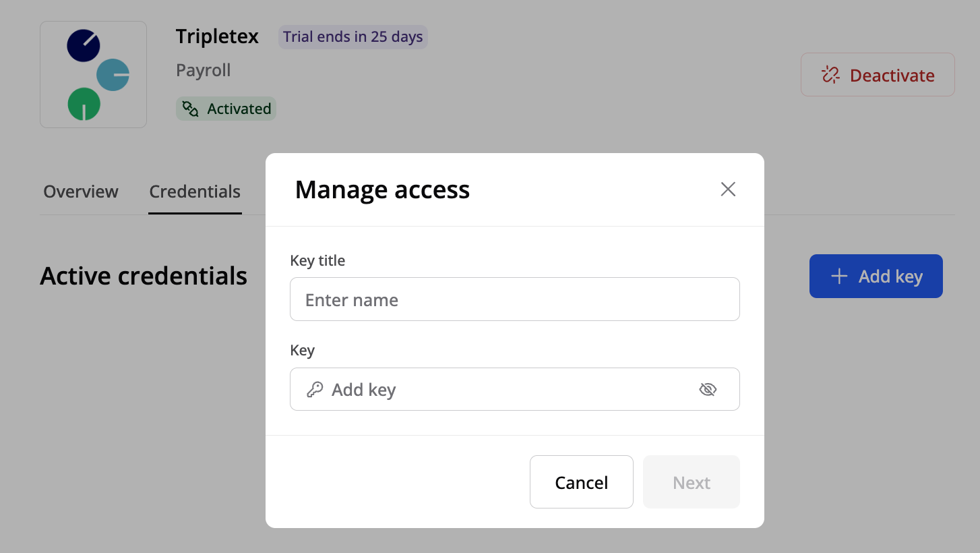Cancel the Manage access dialog

pos(581,482)
